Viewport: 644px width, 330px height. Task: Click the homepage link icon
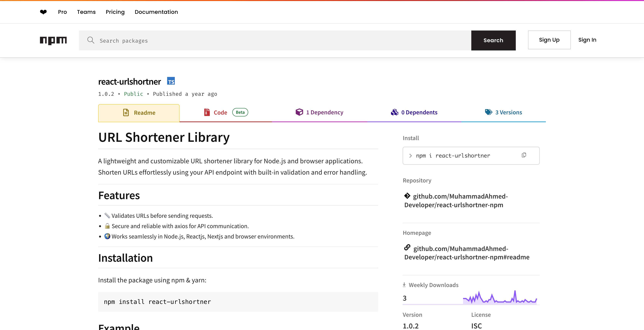pyautogui.click(x=407, y=248)
